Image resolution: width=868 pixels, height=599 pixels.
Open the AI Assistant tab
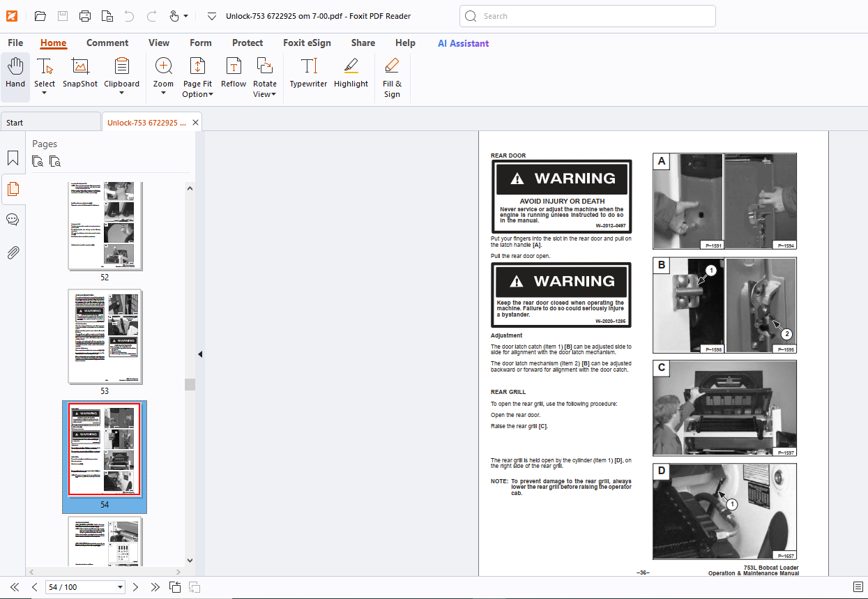463,43
